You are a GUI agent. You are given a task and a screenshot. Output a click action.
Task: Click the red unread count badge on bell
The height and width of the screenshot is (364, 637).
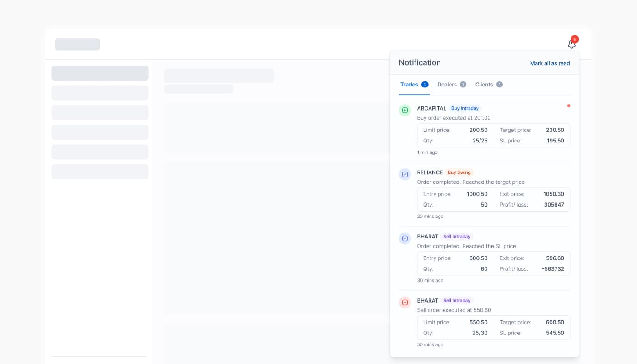point(575,39)
